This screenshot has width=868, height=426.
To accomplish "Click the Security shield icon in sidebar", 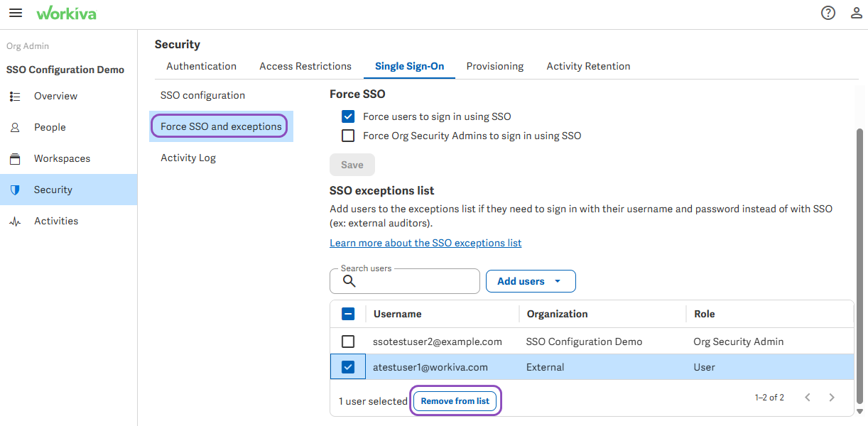I will (15, 190).
